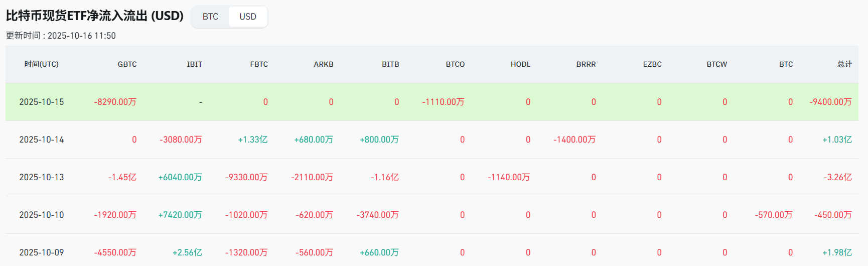Click the 2025-10-14 row date
868x266 pixels.
pos(42,140)
